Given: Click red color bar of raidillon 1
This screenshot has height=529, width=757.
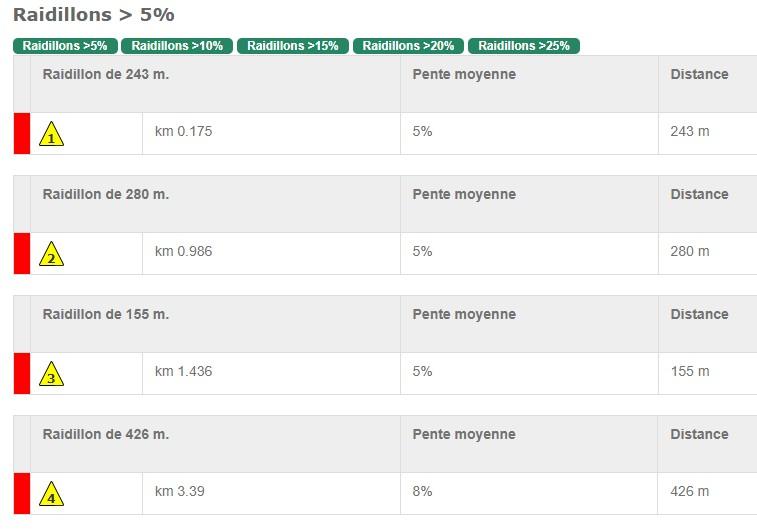Looking at the screenshot, I should click(x=21, y=133).
